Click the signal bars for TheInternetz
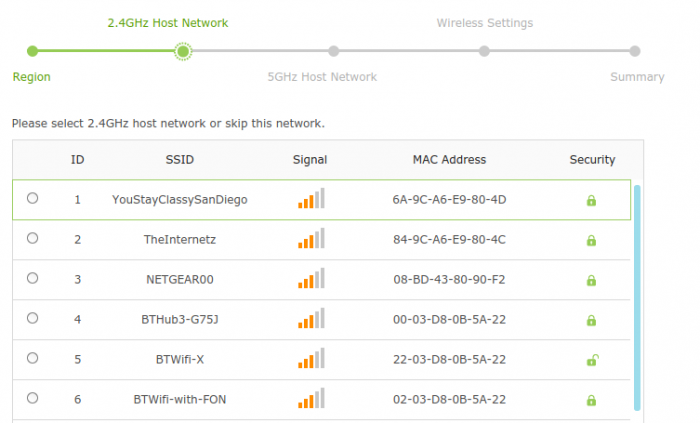This screenshot has width=700, height=423. [311, 238]
